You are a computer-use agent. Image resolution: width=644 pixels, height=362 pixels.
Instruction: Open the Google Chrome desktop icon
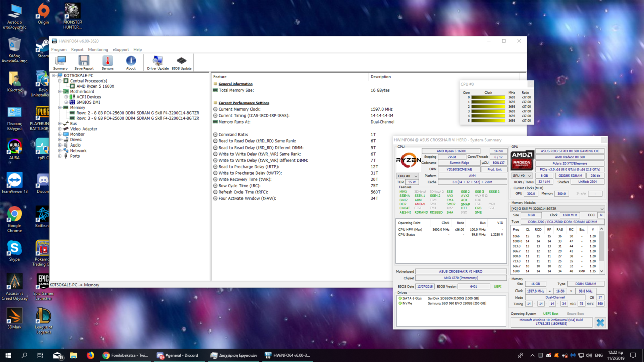(x=14, y=219)
